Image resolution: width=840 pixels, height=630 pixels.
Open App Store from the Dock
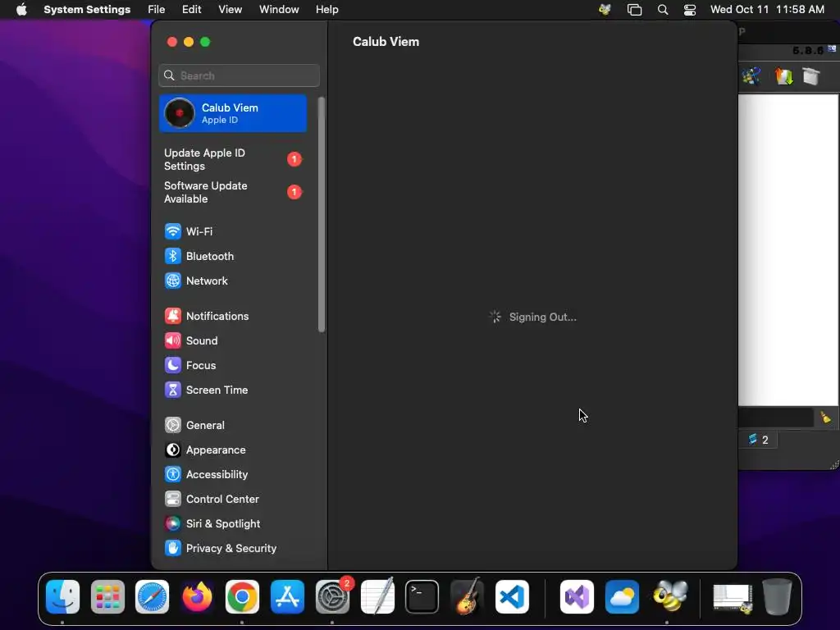(287, 597)
